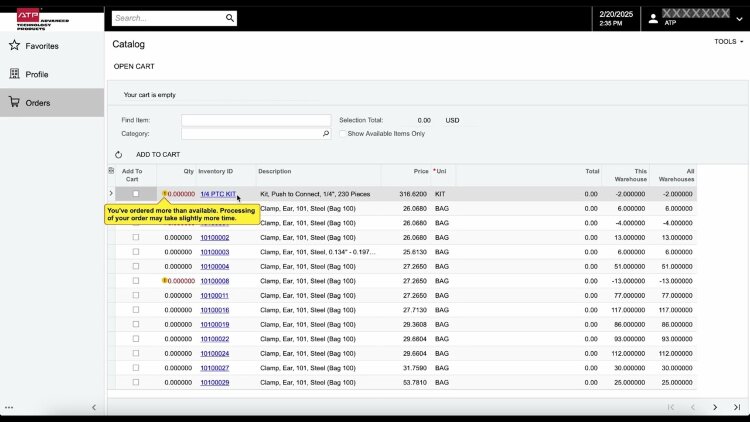
Task: Check Add To Cart for 1/4 PTC KIT
Action: (136, 194)
